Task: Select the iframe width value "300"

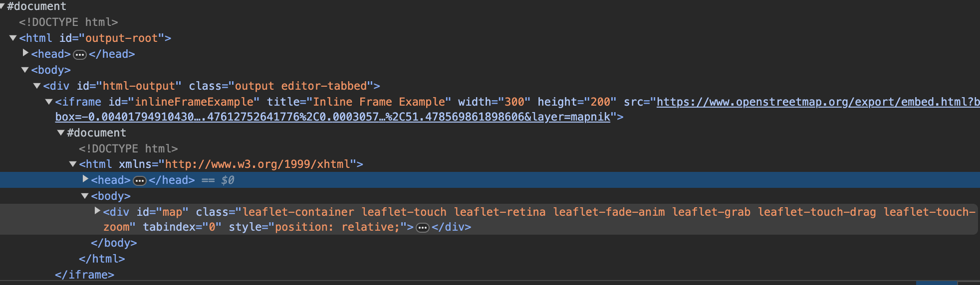Action: tap(514, 102)
